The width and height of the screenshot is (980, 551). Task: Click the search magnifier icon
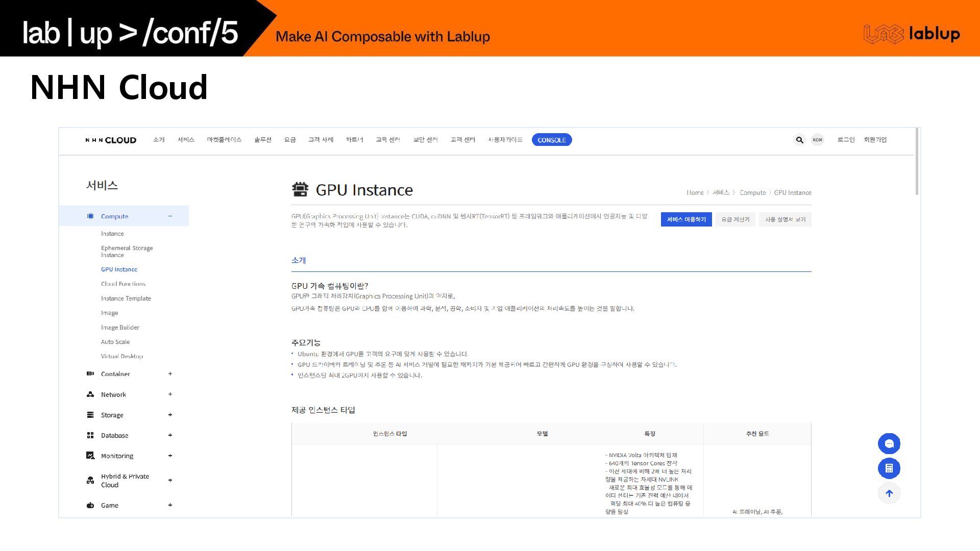pyautogui.click(x=799, y=140)
